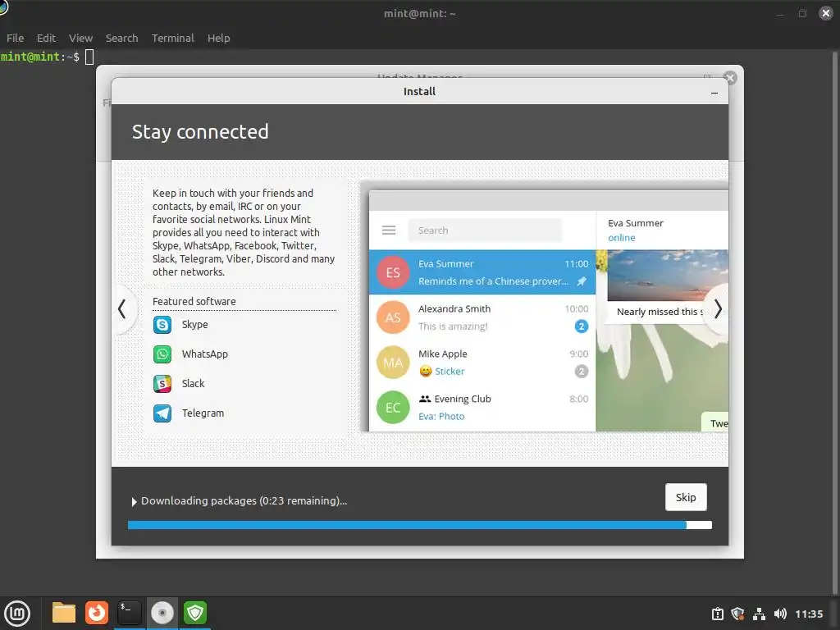Open the Terminal menu in the menubar

click(x=172, y=38)
